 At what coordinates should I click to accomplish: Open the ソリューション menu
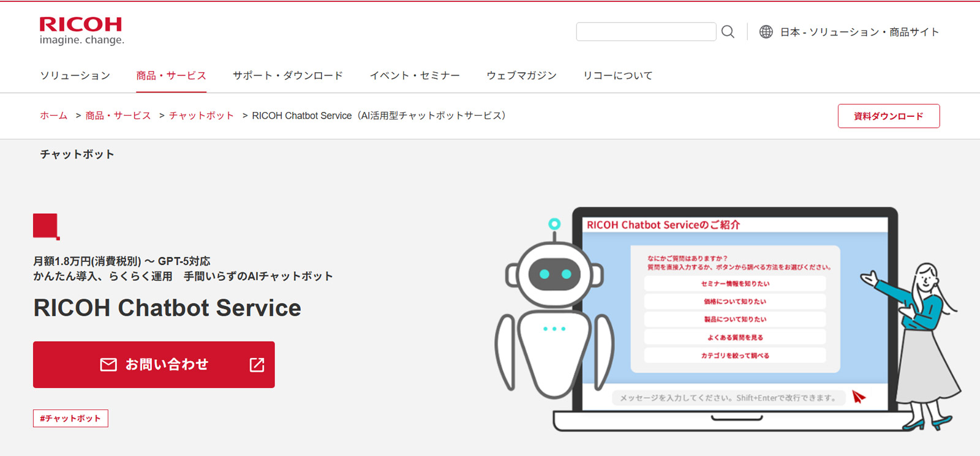[75, 75]
